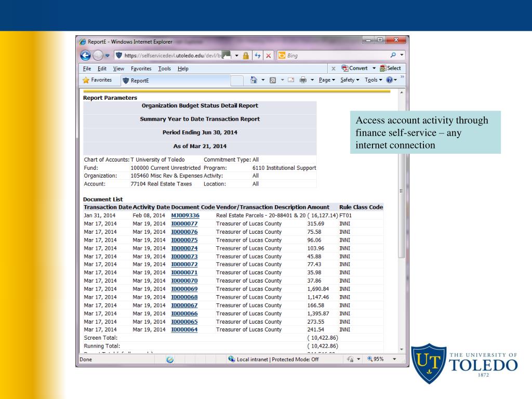Expand the zoom level dropdown arrow
This screenshot has height=399, width=532.
(x=394, y=359)
